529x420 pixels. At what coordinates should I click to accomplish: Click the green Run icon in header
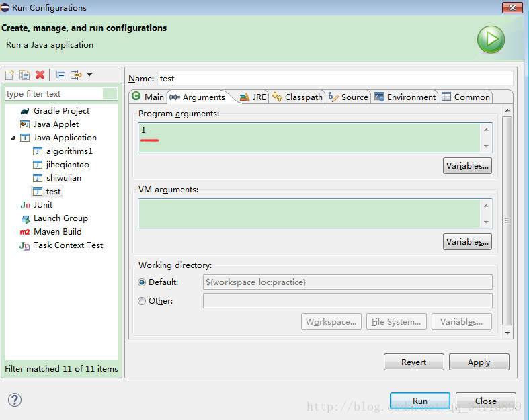tap(491, 40)
